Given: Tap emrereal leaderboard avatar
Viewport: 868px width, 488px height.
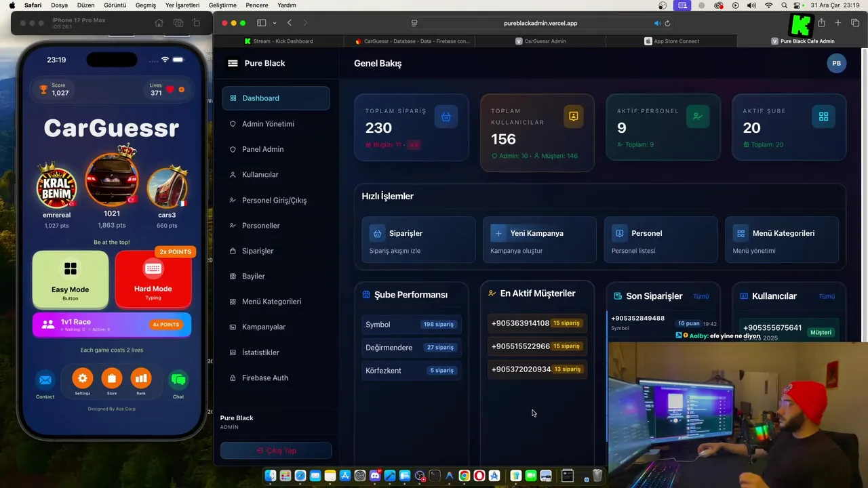Looking at the screenshot, I should [57, 188].
